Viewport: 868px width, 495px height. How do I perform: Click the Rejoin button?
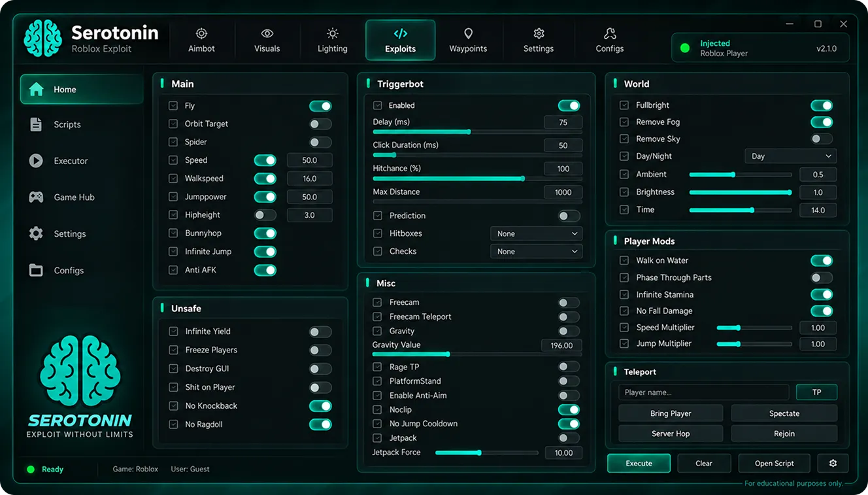pyautogui.click(x=784, y=434)
